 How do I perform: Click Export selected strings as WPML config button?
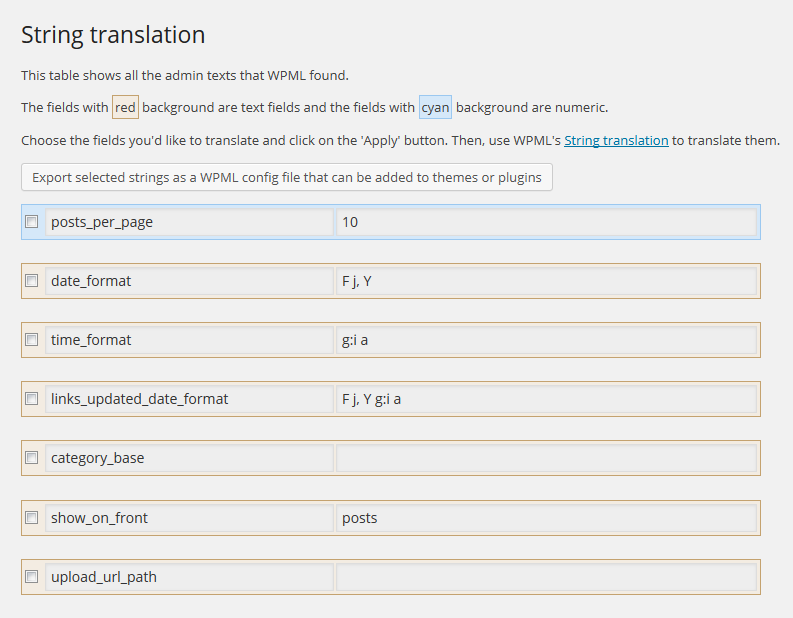(287, 177)
